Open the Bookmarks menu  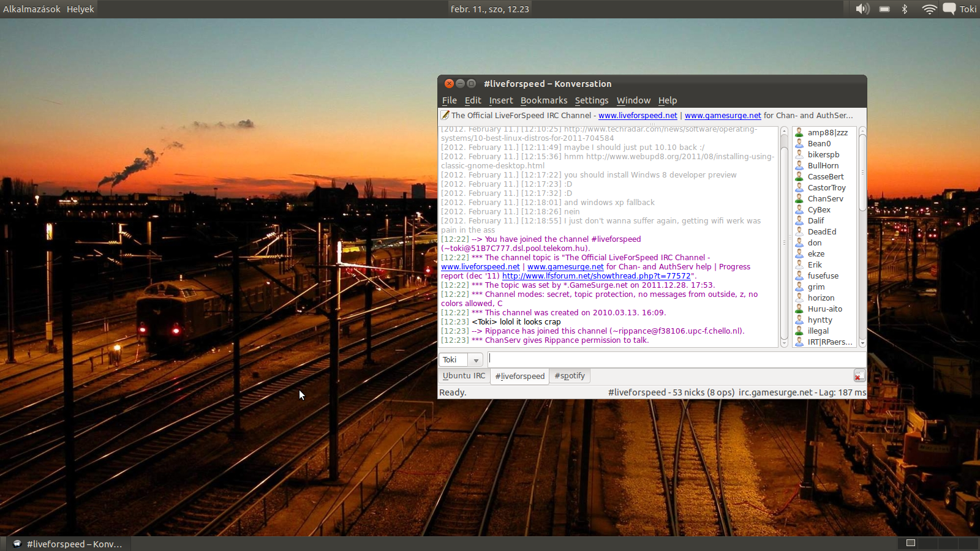point(543,100)
